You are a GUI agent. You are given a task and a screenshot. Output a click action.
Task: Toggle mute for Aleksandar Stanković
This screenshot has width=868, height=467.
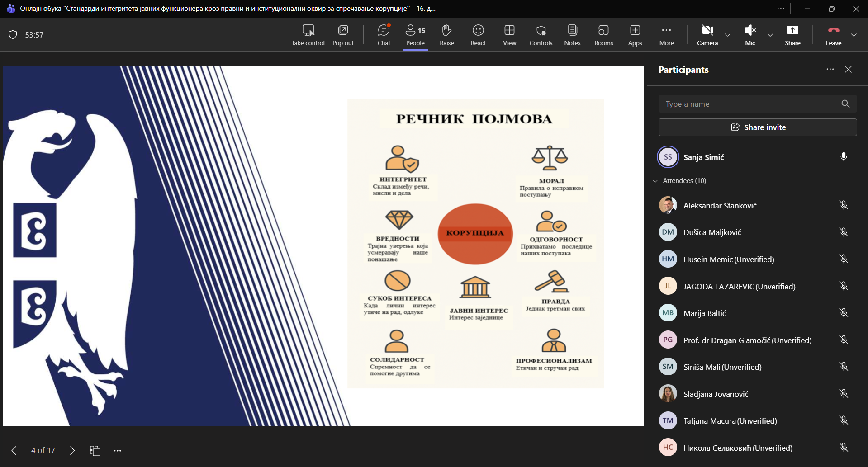tap(844, 205)
